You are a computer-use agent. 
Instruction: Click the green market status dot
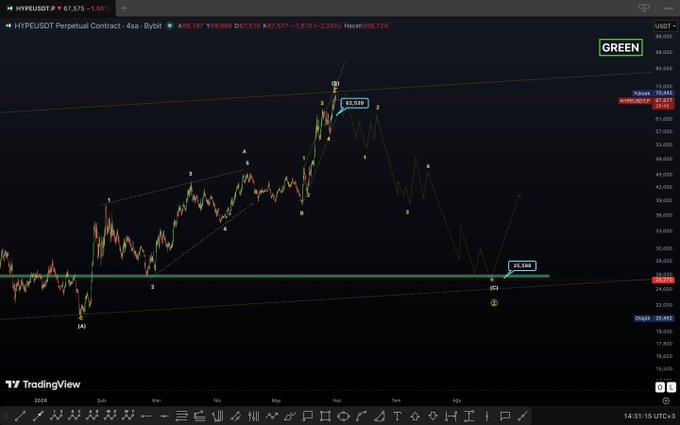[170, 26]
